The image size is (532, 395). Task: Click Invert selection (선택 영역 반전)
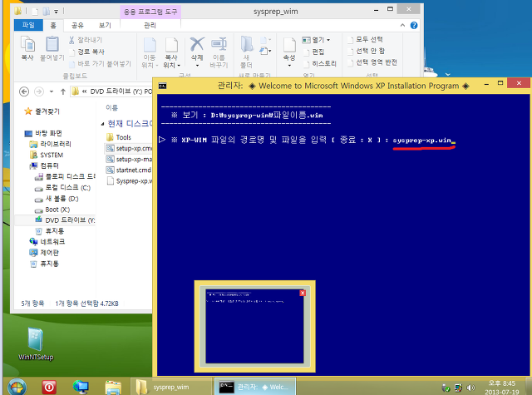(372, 62)
